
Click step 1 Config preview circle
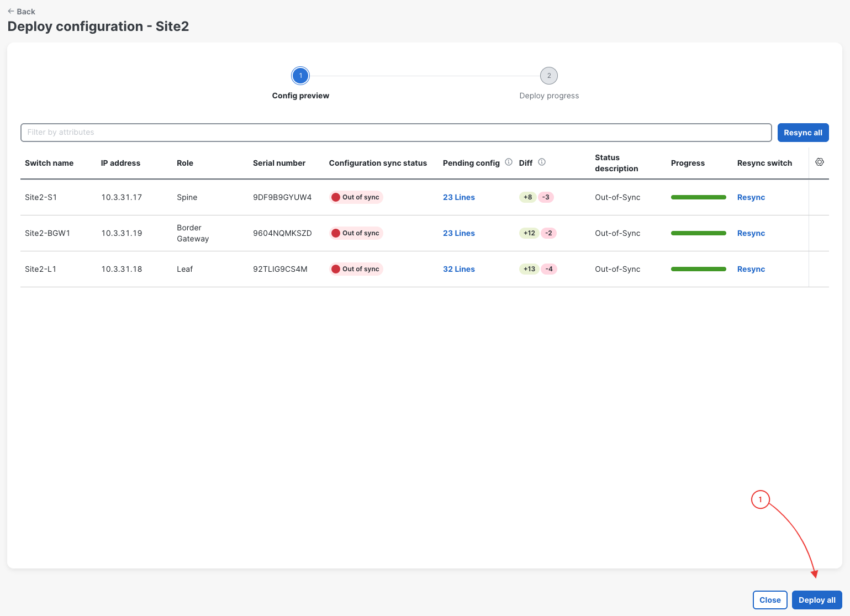[x=300, y=76]
